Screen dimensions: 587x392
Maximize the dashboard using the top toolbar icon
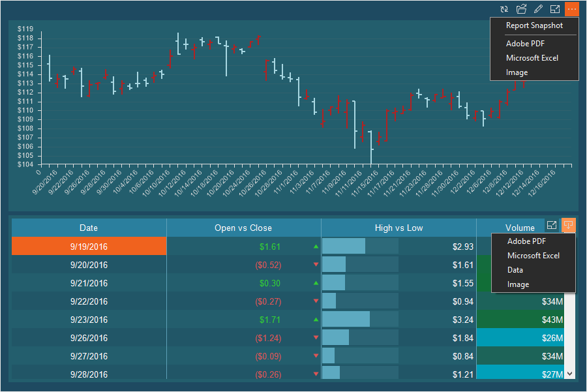[555, 9]
